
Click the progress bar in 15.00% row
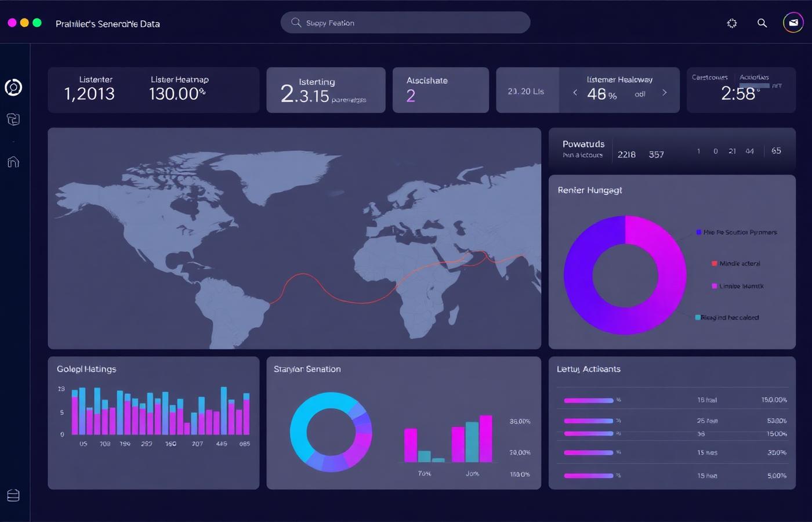coord(589,433)
